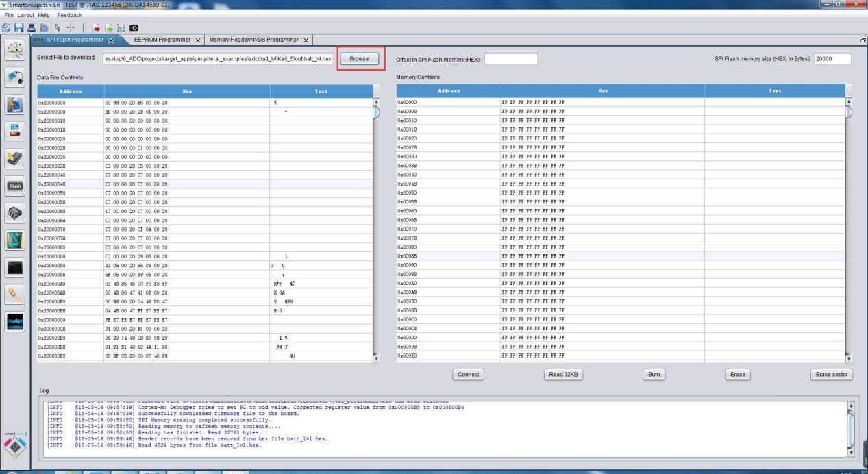Open the File menu
Screen dimensions: 868x474
pos(9,15)
